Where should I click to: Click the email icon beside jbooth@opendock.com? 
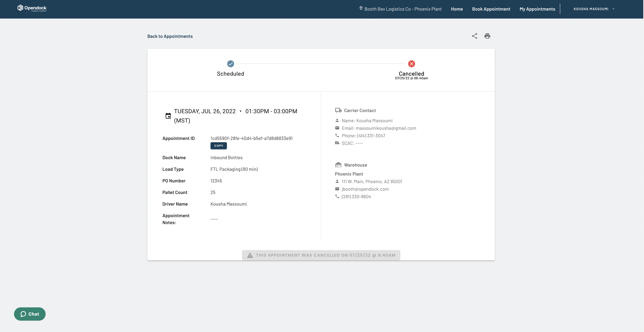click(337, 189)
